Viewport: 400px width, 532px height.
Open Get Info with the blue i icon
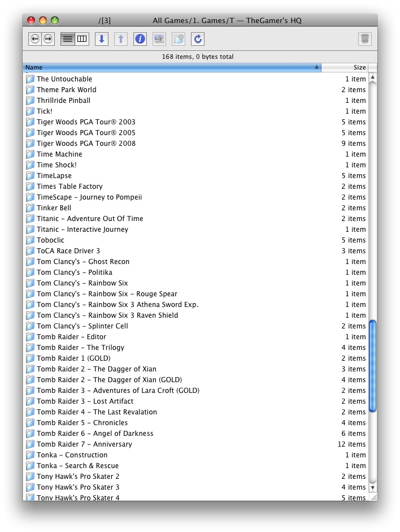140,39
